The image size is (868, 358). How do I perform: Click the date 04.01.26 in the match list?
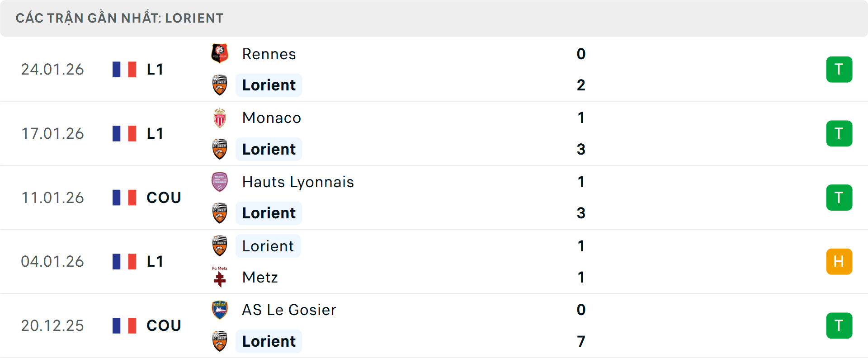pyautogui.click(x=52, y=261)
